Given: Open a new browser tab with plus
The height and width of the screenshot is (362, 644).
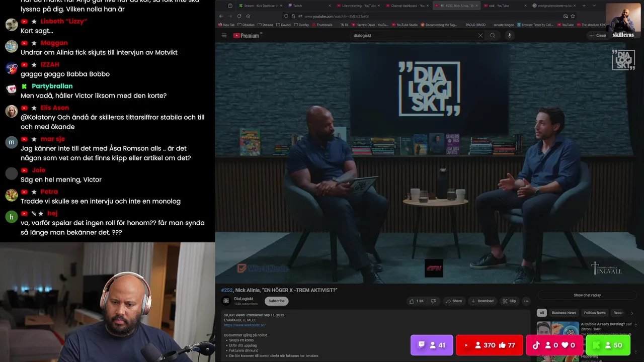Looking at the screenshot, I should pos(585,6).
